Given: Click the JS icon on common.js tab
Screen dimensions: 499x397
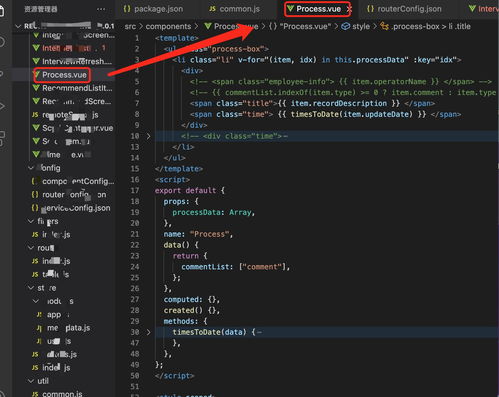Looking at the screenshot, I should tap(212, 9).
